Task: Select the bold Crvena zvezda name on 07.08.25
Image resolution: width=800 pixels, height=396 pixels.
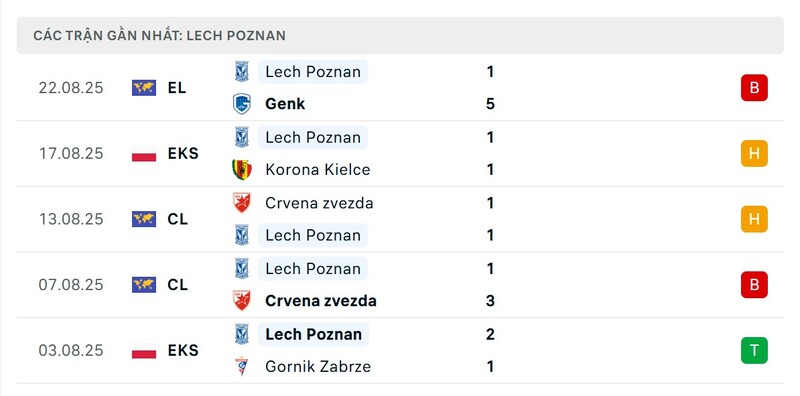Action: 320,301
